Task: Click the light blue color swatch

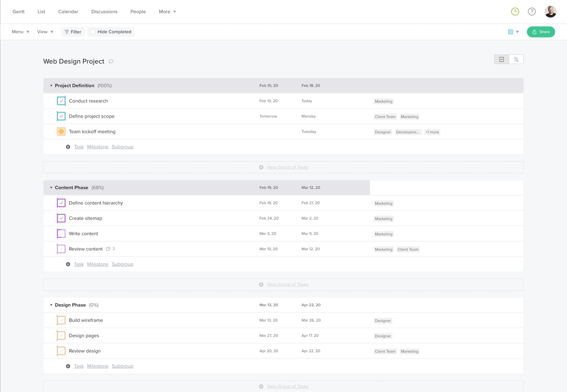Action: (x=511, y=32)
